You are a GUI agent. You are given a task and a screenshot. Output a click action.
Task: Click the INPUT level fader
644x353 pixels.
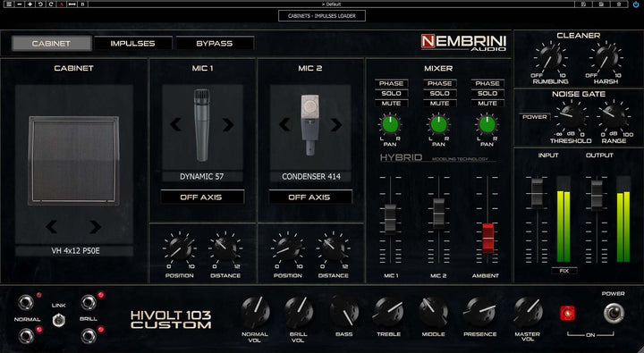coord(537,193)
